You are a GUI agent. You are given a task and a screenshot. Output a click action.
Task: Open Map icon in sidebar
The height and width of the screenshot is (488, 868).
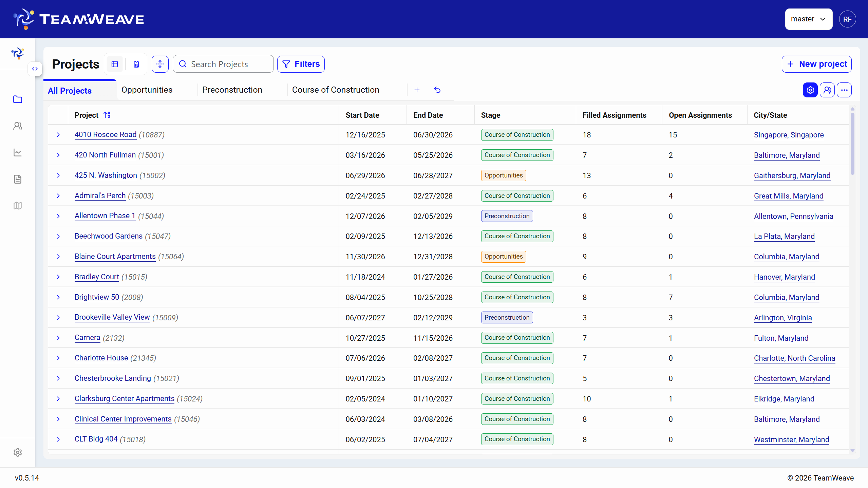click(18, 206)
